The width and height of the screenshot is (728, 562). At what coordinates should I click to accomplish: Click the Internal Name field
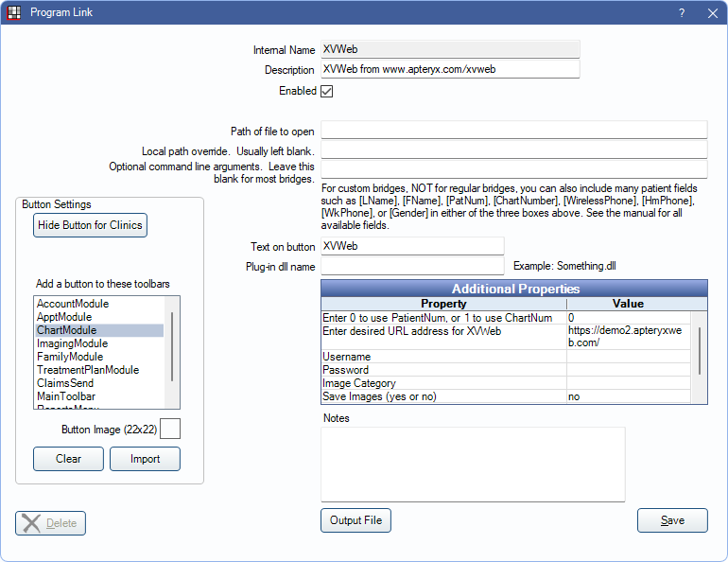pos(450,49)
